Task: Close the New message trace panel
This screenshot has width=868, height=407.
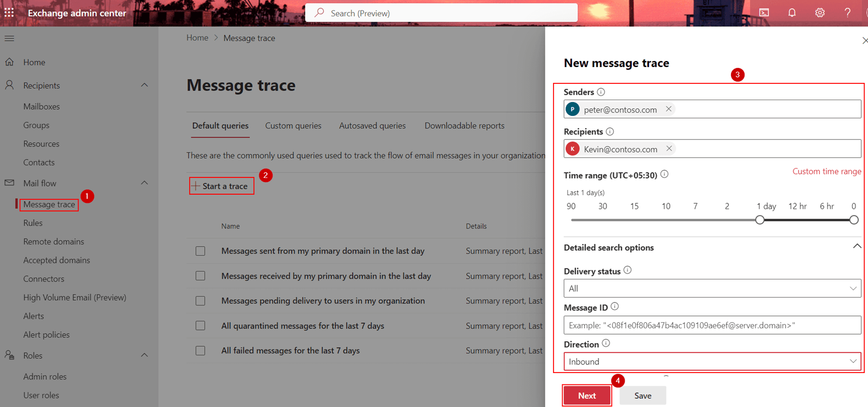Action: [x=864, y=41]
